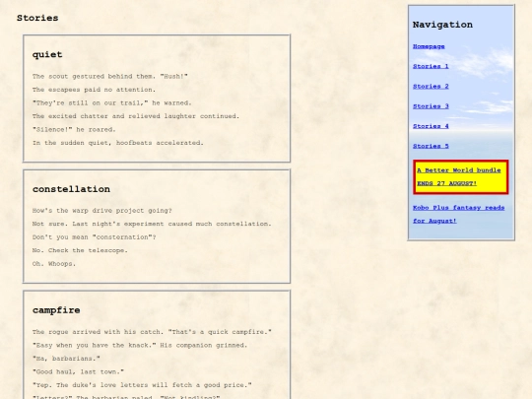Click the Navigation sidebar heading
Viewport: 532px width, 399px height.
tap(442, 25)
